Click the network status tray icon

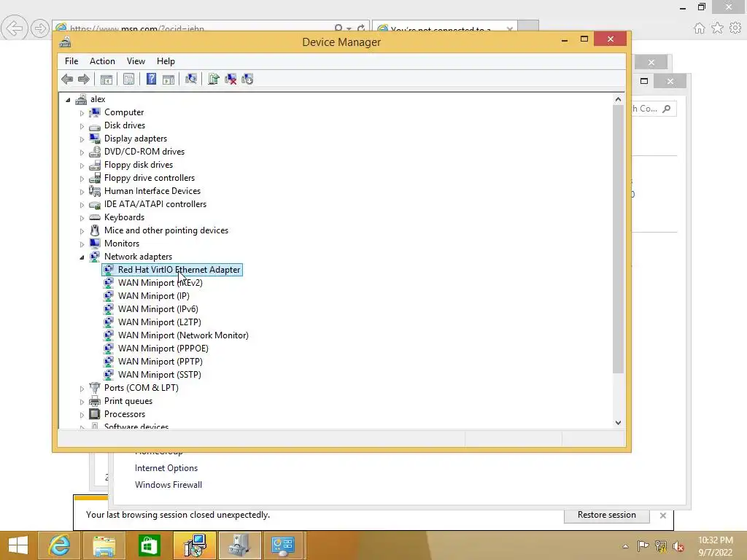661,545
